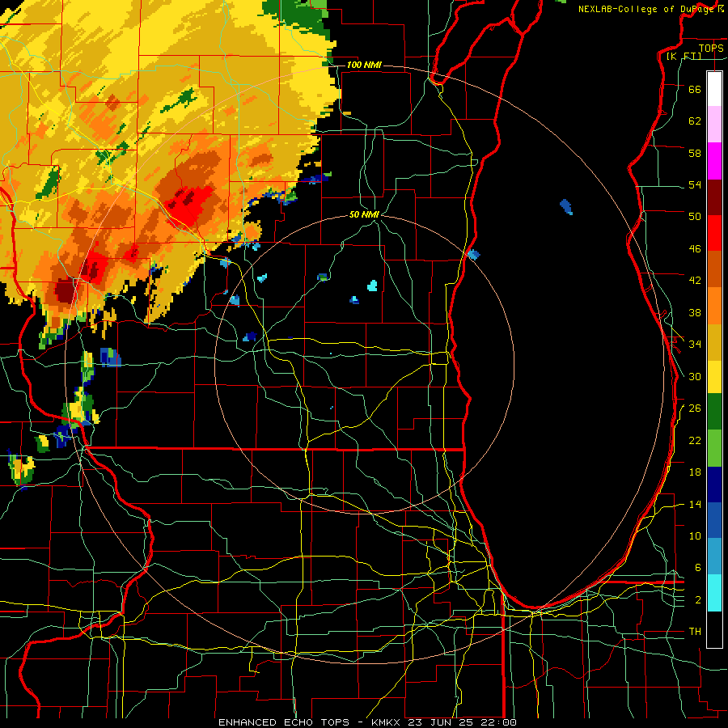Screen dimensions: 728x728
Task: Click the gold legend swatch
Action: [x=714, y=341]
